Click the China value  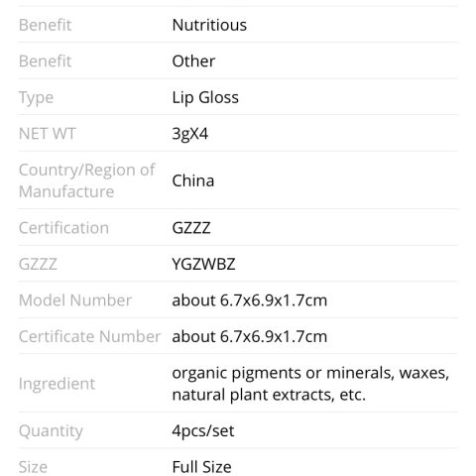point(193,180)
